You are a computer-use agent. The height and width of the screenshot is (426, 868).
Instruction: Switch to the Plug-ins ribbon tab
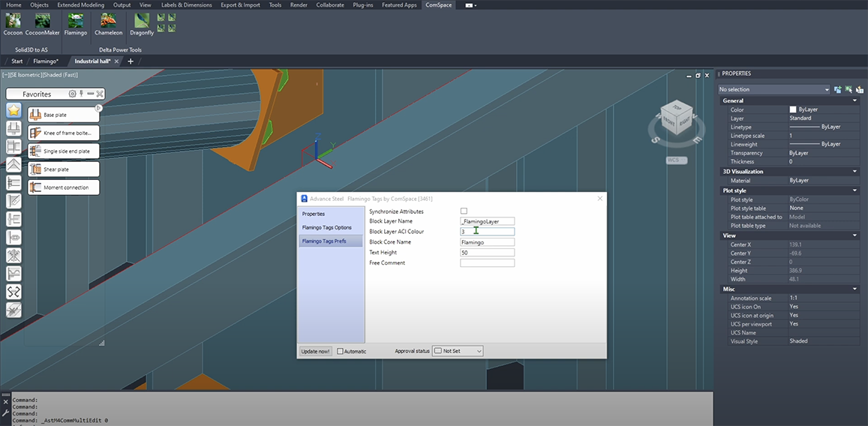click(x=364, y=5)
